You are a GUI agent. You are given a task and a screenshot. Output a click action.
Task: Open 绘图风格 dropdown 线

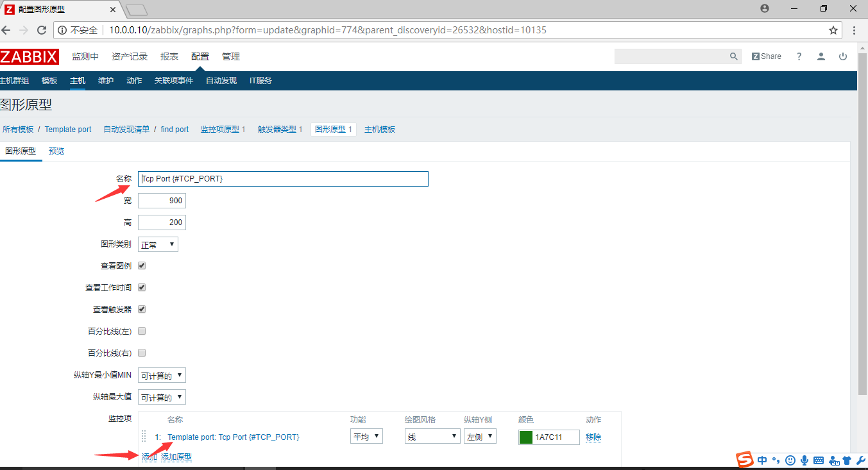coord(432,437)
